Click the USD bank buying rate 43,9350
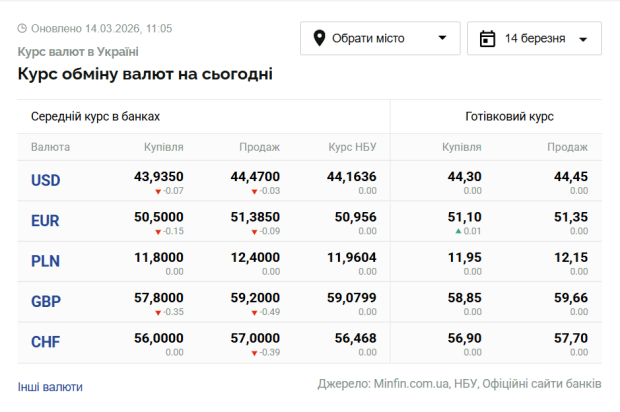 (x=159, y=176)
